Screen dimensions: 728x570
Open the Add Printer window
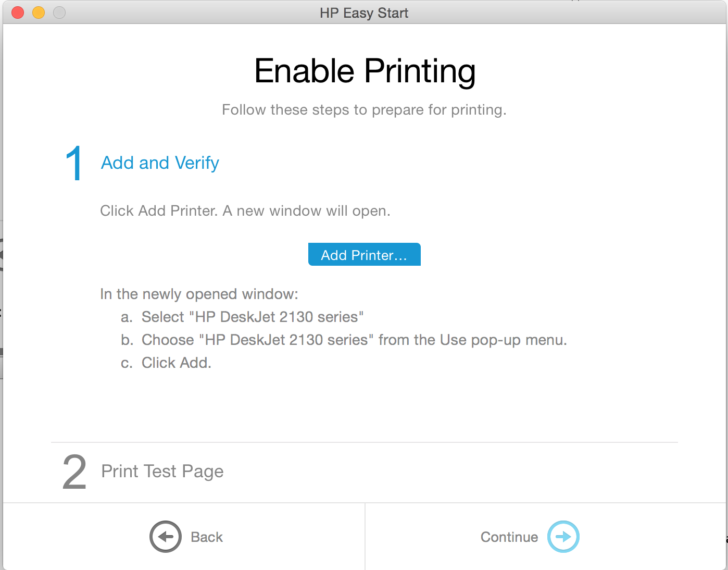(364, 254)
